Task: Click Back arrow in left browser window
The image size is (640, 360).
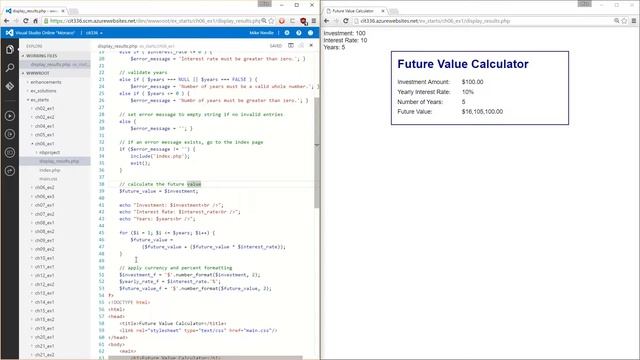Action: tap(7, 21)
